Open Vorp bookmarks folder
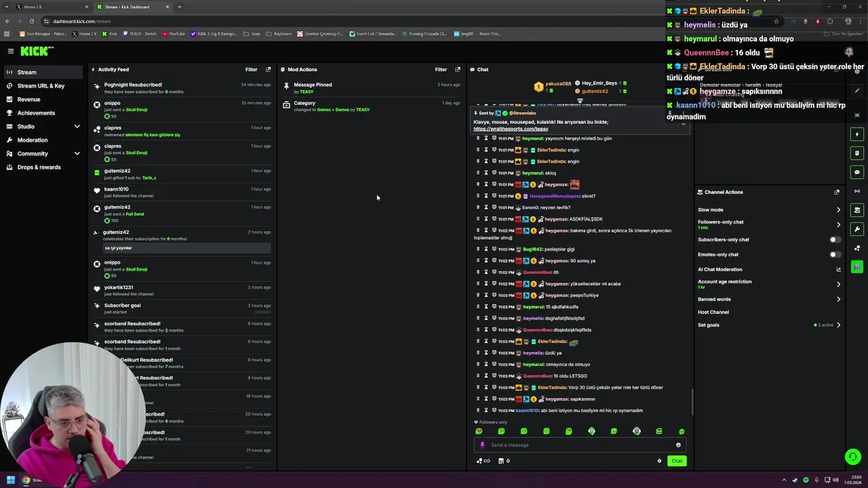The image size is (868, 488). click(x=252, y=33)
